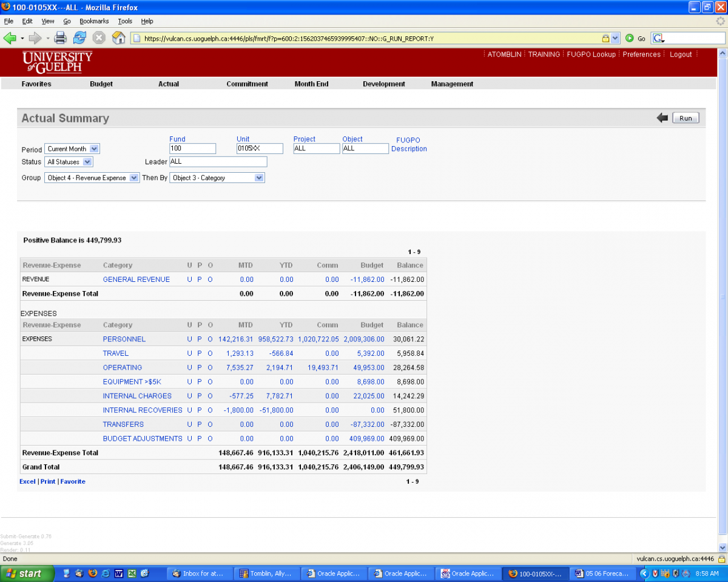Screen dimensions: 728x582
Task: Open the Month End navigation tab
Action: (x=311, y=84)
